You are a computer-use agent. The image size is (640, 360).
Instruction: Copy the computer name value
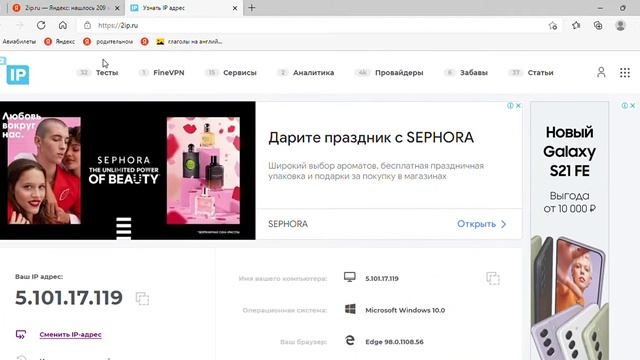(x=493, y=278)
